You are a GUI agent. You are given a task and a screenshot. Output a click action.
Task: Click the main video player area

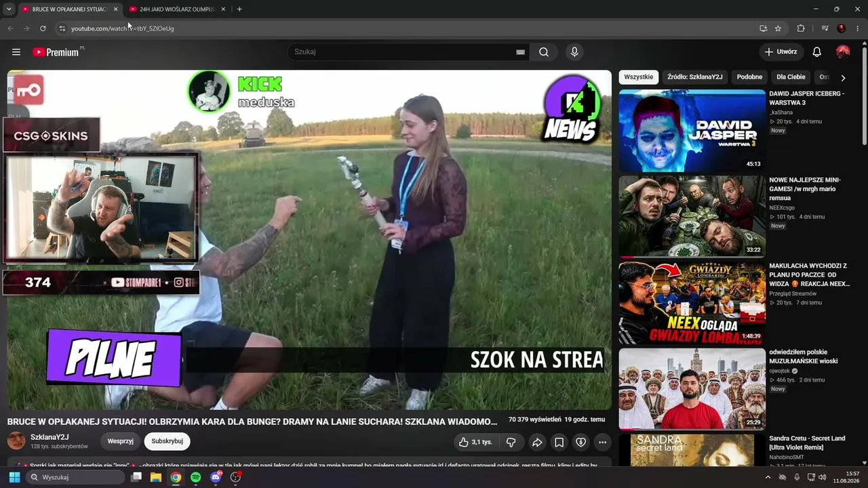[309, 241]
